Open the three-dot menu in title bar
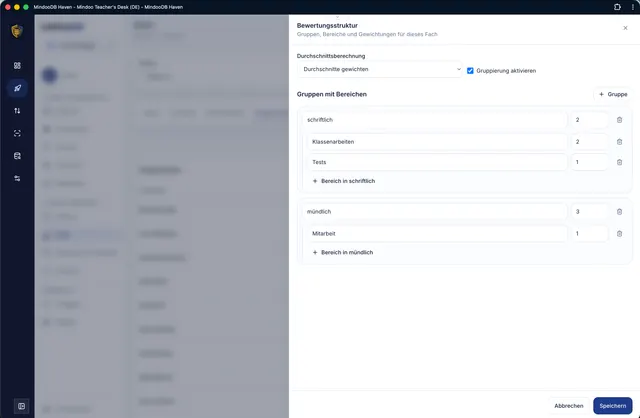The height and width of the screenshot is (418, 640). (x=633, y=7)
